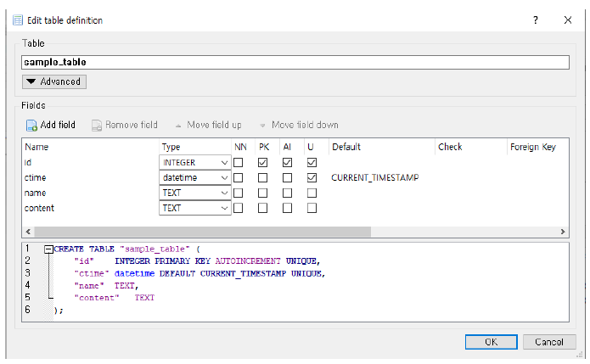The image size is (590, 364).
Task: Enable PK checkbox for content field
Action: coord(262,208)
